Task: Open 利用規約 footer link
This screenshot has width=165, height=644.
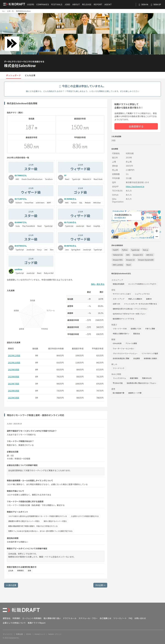Action: [x=16, y=618]
